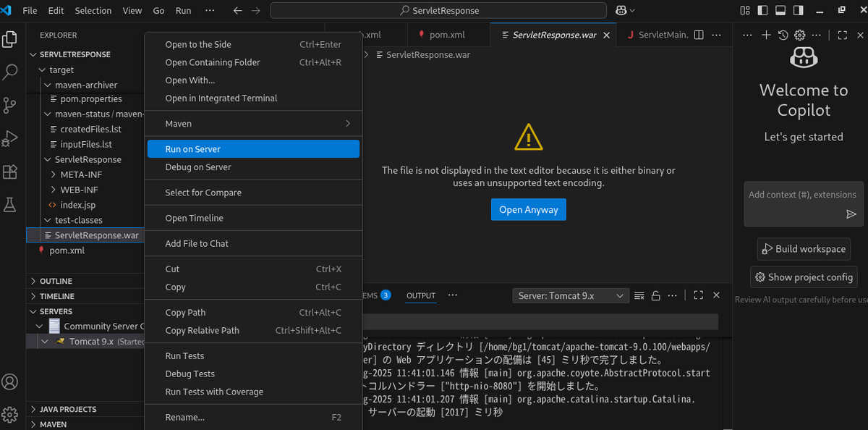Go forward with the right arrow

(255, 11)
